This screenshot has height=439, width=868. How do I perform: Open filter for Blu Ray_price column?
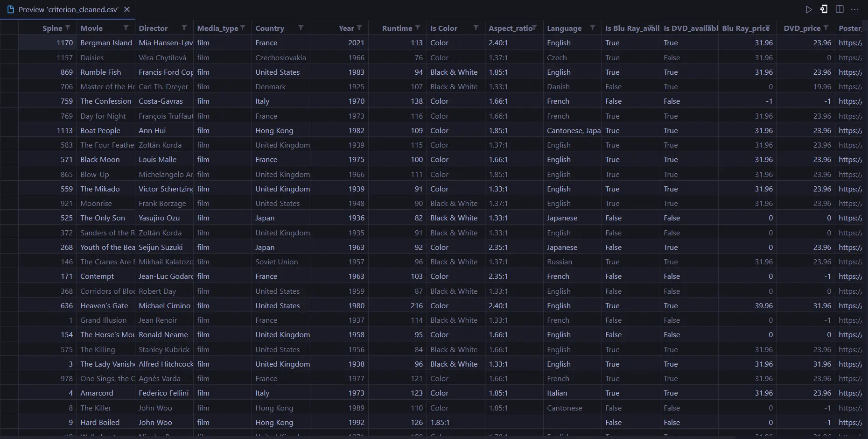(768, 28)
